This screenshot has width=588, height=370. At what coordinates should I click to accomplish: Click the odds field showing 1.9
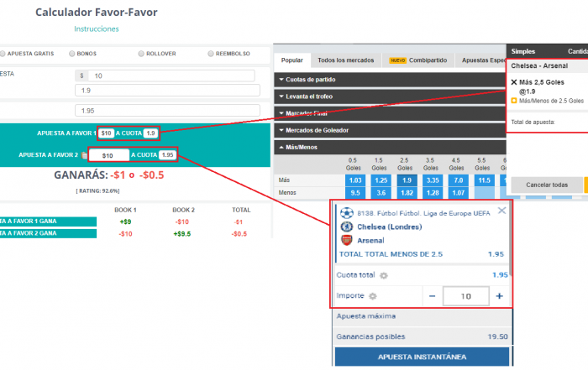coord(167,91)
